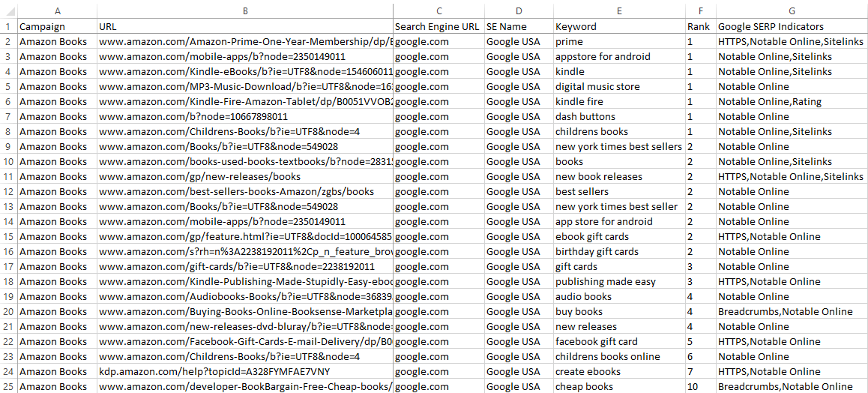The width and height of the screenshot is (868, 393).
Task: Select the keyword cell 'publishing made easy'
Action: pyautogui.click(x=619, y=282)
